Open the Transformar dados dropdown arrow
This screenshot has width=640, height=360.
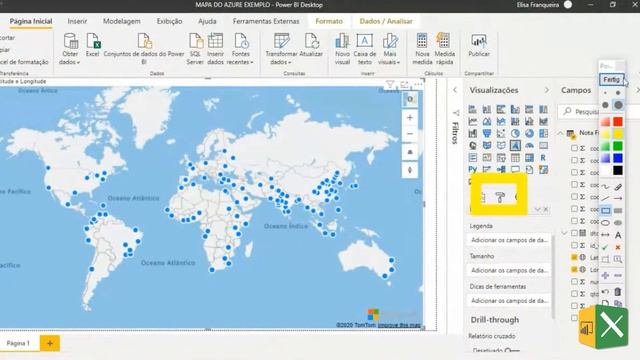[290, 62]
